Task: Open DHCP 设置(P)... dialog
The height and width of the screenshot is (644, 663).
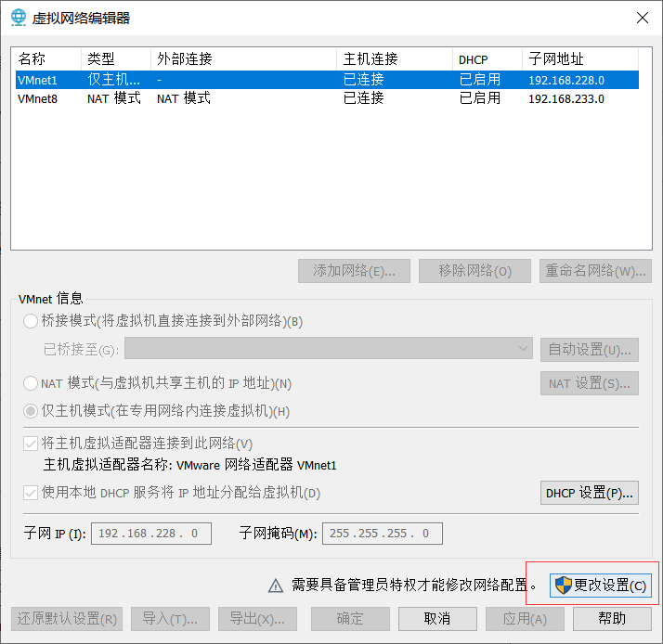Action: point(590,493)
